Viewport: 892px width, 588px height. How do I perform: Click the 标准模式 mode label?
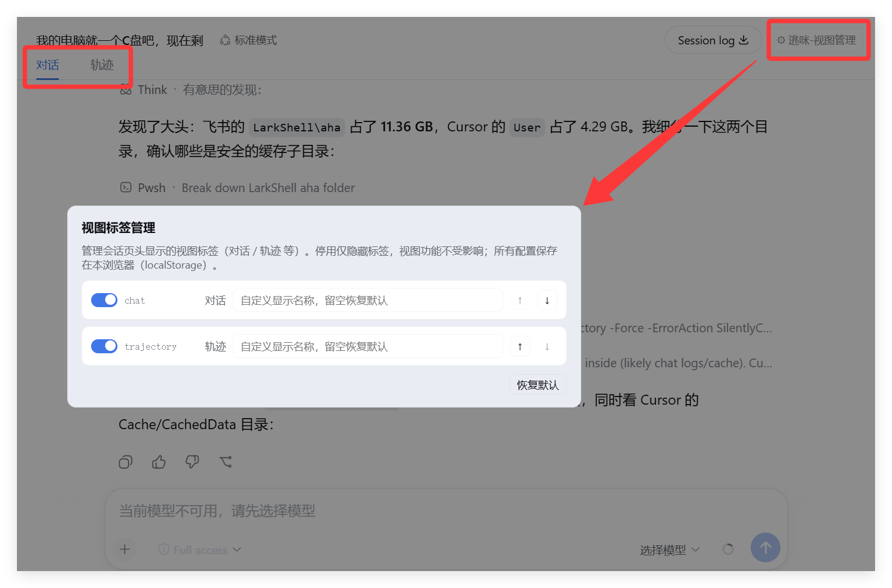pos(248,40)
